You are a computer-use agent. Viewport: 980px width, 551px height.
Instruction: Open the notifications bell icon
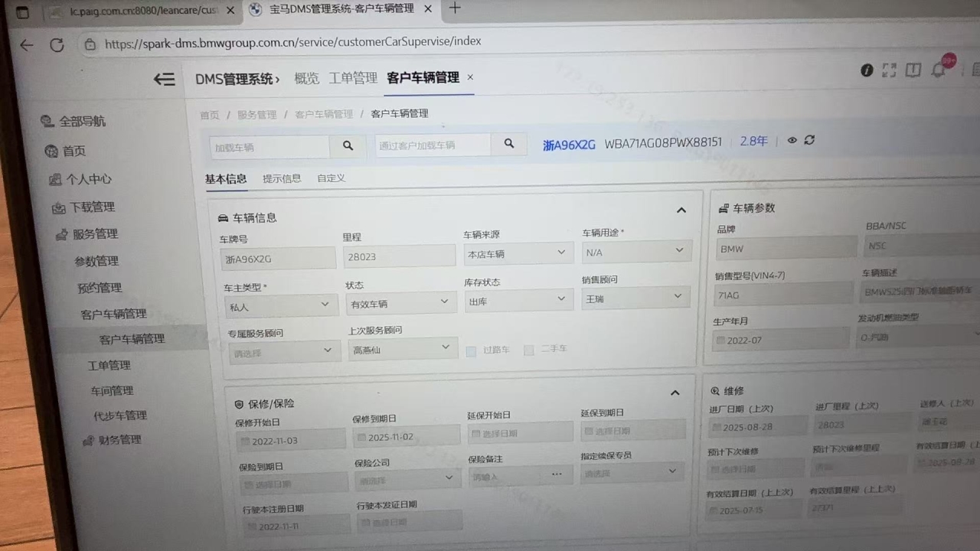pyautogui.click(x=938, y=70)
